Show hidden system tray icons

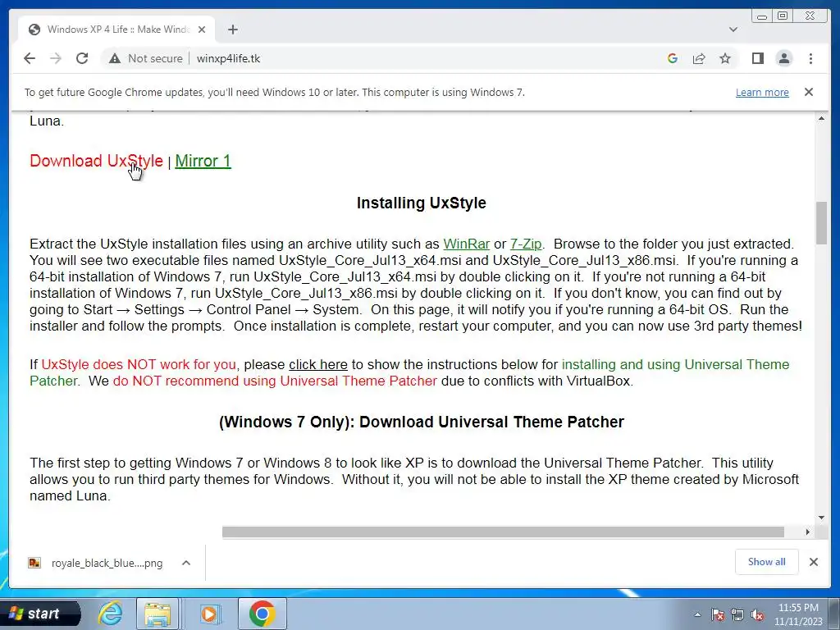(x=697, y=615)
